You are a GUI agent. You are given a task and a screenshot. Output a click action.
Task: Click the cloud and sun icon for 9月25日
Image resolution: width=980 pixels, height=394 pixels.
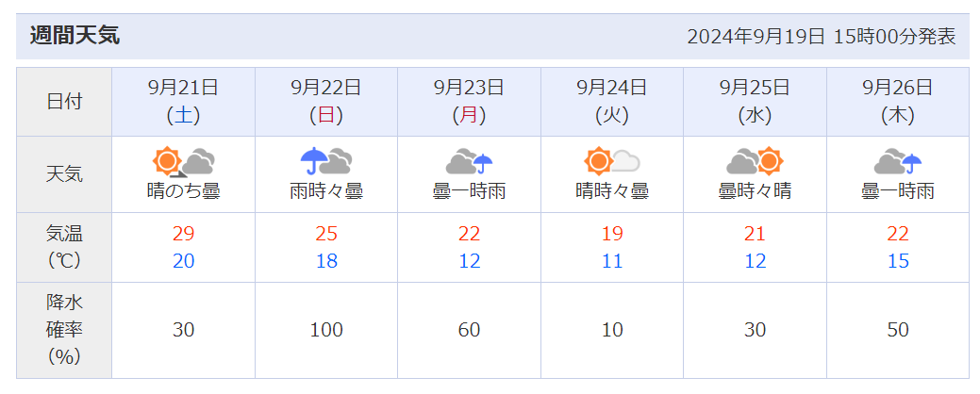[x=755, y=162]
